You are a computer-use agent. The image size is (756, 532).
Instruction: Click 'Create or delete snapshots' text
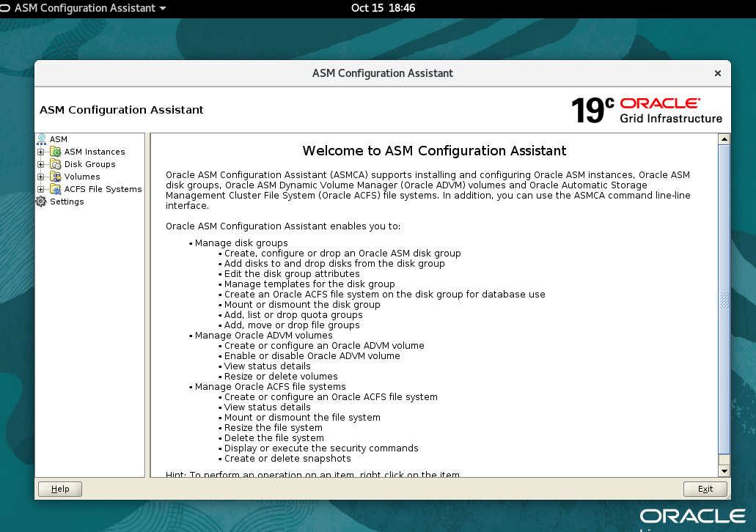click(x=287, y=458)
